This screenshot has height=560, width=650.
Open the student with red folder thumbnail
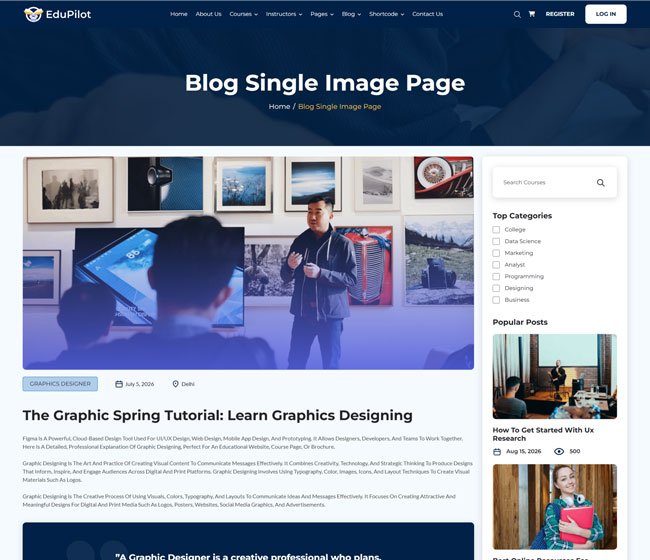555,507
